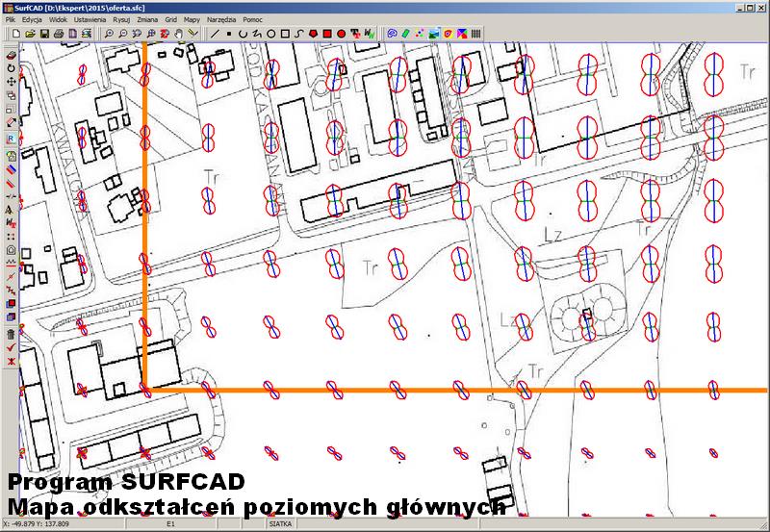Open the Grid menu
This screenshot has width=770, height=532.
point(170,19)
